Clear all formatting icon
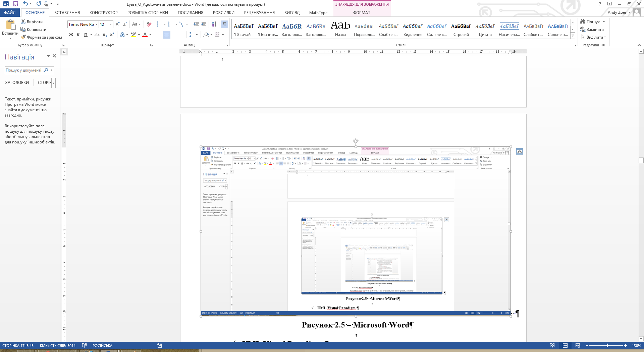This screenshot has height=352, width=644. [x=149, y=24]
